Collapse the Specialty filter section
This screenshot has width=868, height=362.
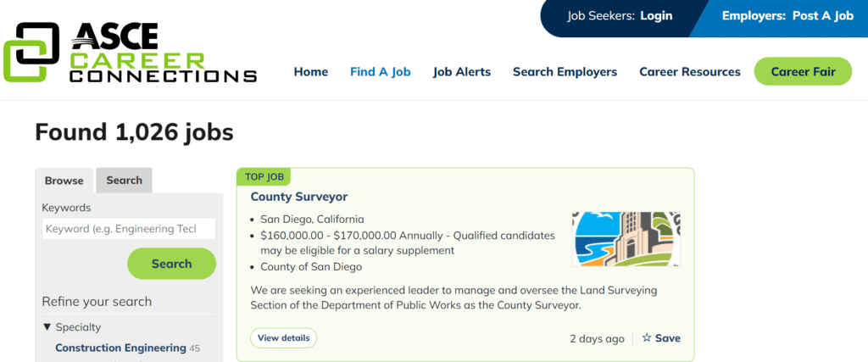[x=71, y=327]
